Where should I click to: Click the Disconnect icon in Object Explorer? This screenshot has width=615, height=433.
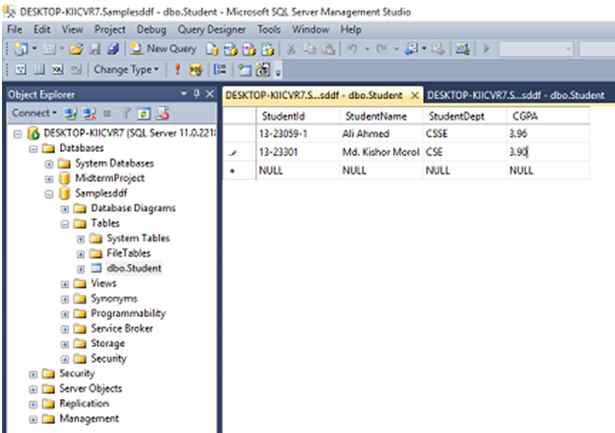click(89, 114)
